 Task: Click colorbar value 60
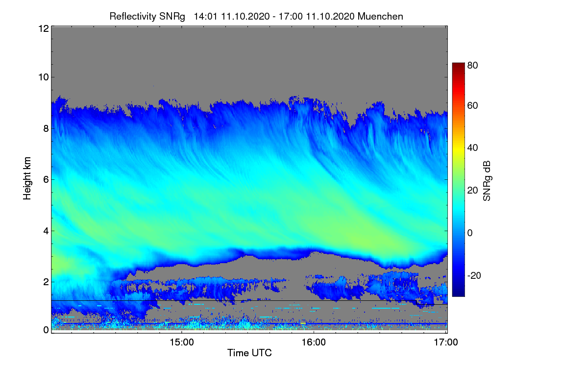(472, 106)
